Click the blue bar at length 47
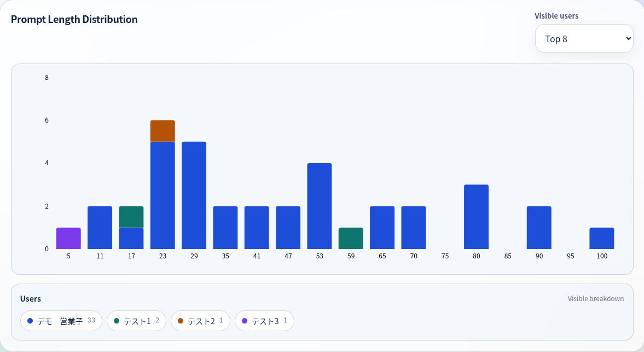This screenshot has height=352, width=644. (x=288, y=228)
